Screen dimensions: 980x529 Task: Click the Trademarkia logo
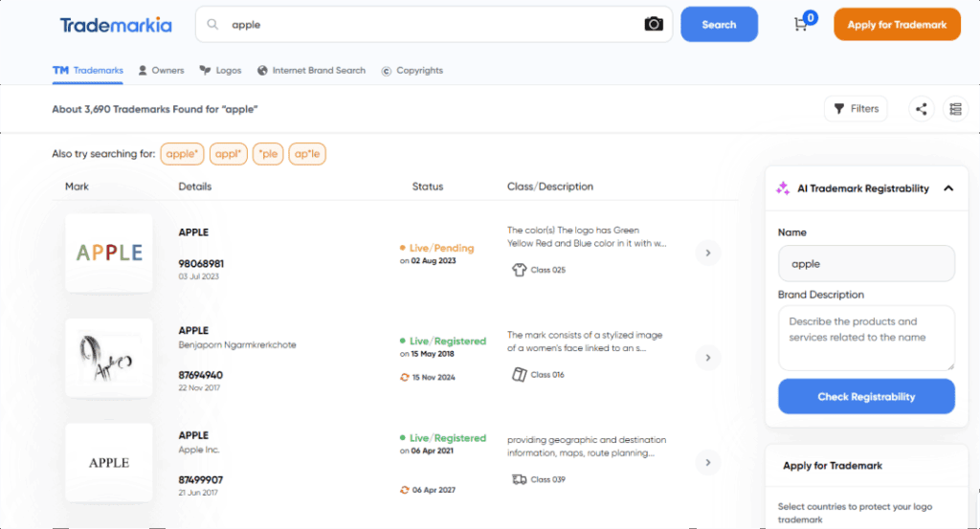pos(116,25)
